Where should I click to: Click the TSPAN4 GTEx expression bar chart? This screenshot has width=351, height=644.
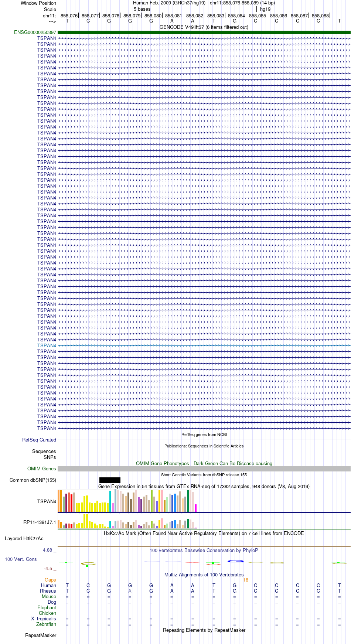(x=127, y=501)
